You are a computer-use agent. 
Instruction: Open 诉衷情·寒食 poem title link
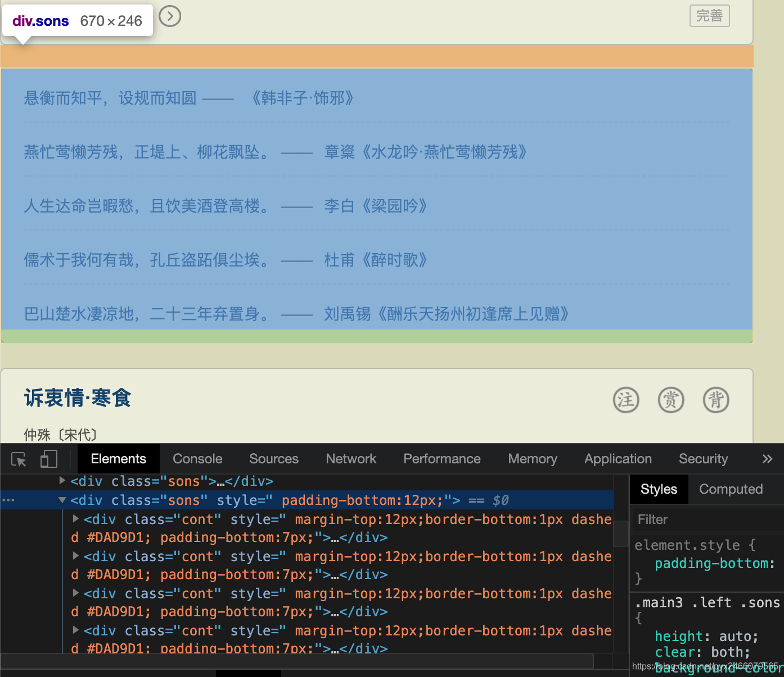coord(78,398)
